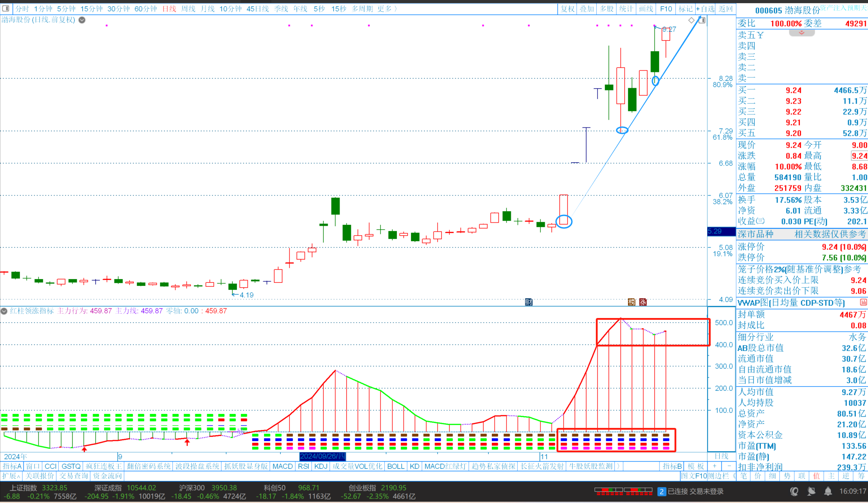868x503 pixels.
Task: Click the 榜 ranking marker icon
Action: 632,302
